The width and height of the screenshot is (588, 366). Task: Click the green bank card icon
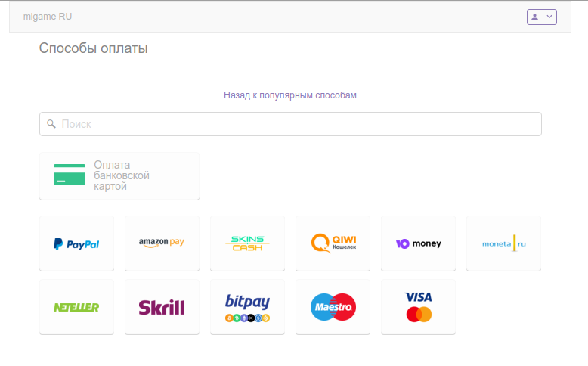[70, 175]
